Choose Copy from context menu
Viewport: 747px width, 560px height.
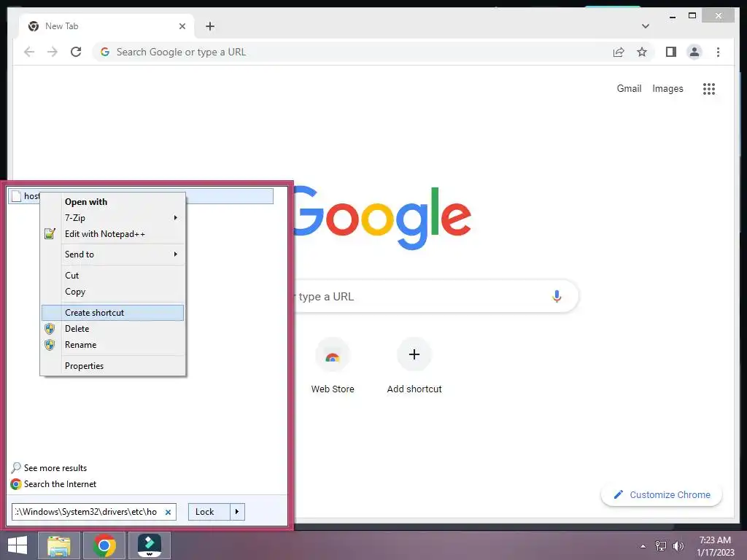click(x=113, y=292)
